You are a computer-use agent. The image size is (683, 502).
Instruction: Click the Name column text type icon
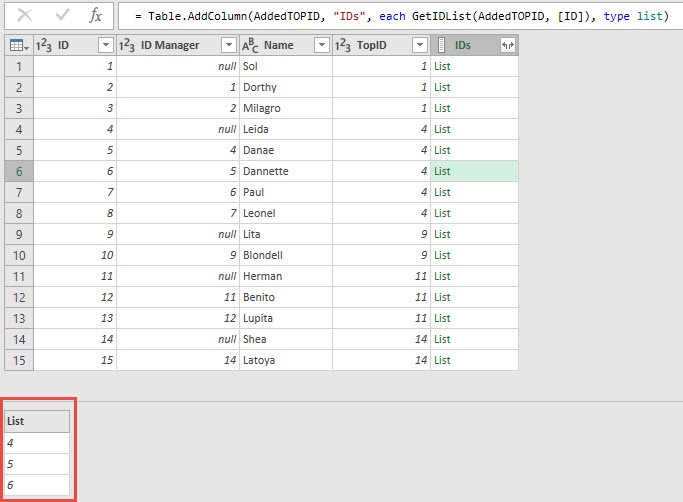point(250,45)
